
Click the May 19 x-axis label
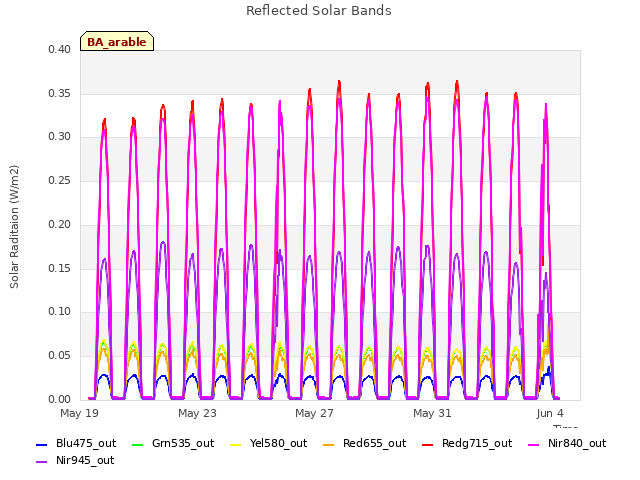[x=80, y=413]
